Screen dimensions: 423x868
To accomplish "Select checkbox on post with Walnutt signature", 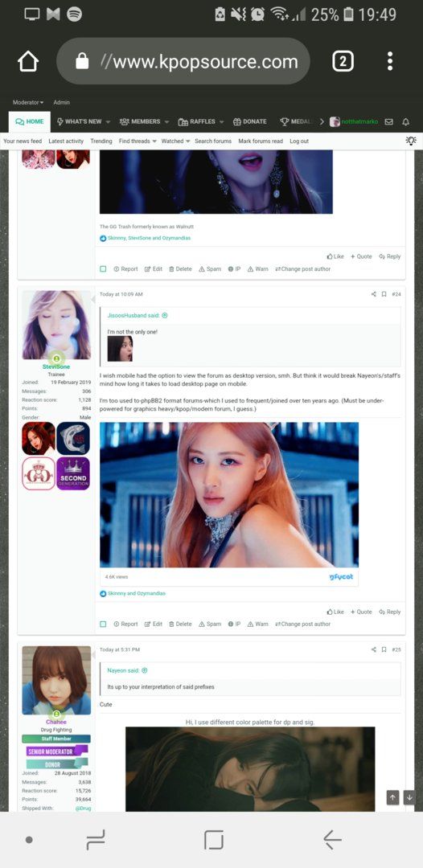I will click(x=103, y=268).
